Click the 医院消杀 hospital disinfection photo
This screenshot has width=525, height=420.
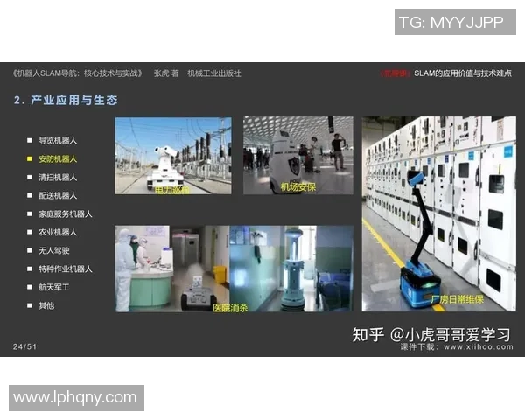pyautogui.click(x=234, y=268)
